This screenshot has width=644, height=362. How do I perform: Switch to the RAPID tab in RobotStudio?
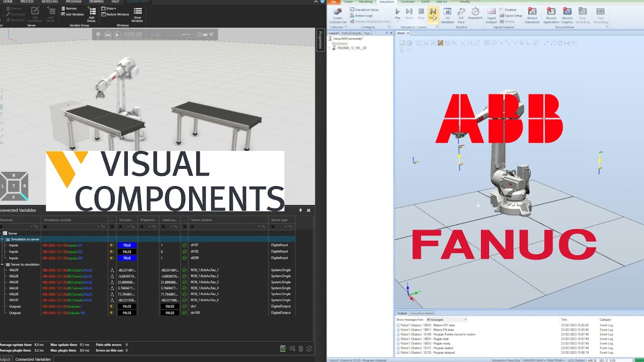coord(425,2)
